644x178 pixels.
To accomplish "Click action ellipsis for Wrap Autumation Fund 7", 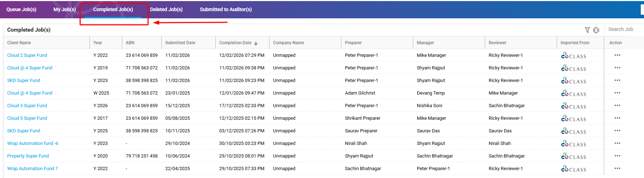I will [x=617, y=168].
